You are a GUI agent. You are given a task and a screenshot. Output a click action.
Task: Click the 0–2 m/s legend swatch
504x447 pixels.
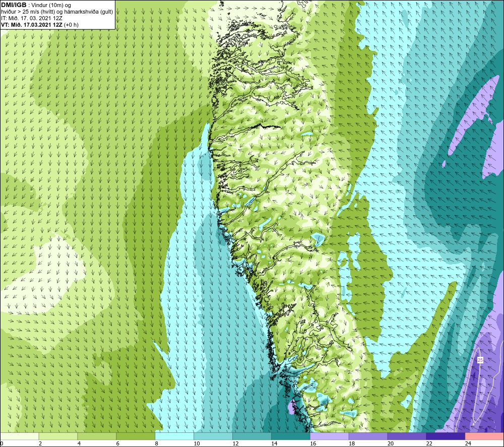click(19, 436)
